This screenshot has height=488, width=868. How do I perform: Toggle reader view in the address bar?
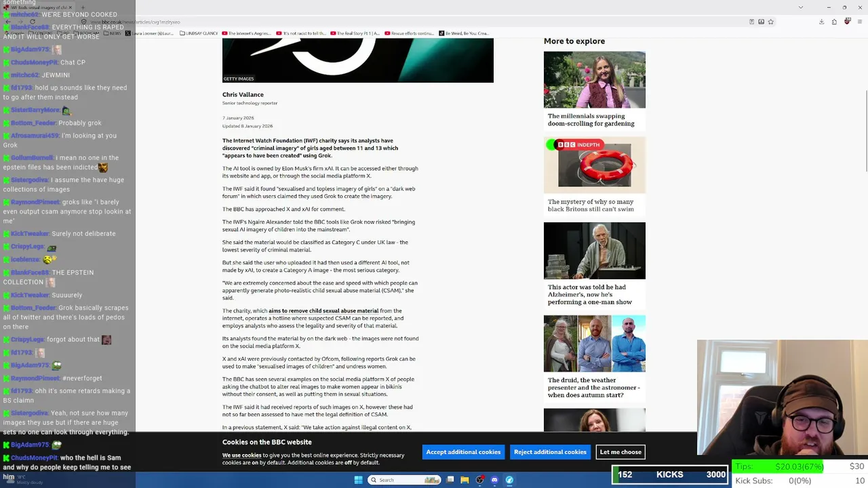click(751, 22)
